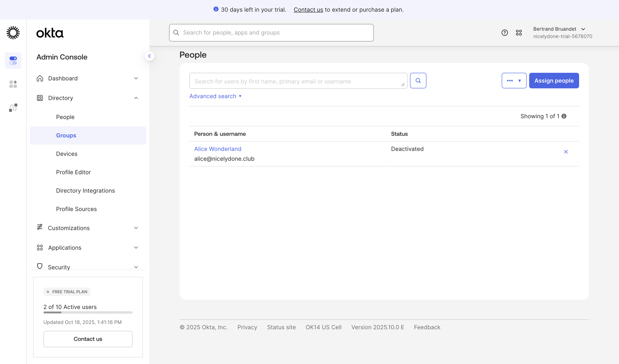
Task: Click the Dashboard menu label
Action: point(63,78)
